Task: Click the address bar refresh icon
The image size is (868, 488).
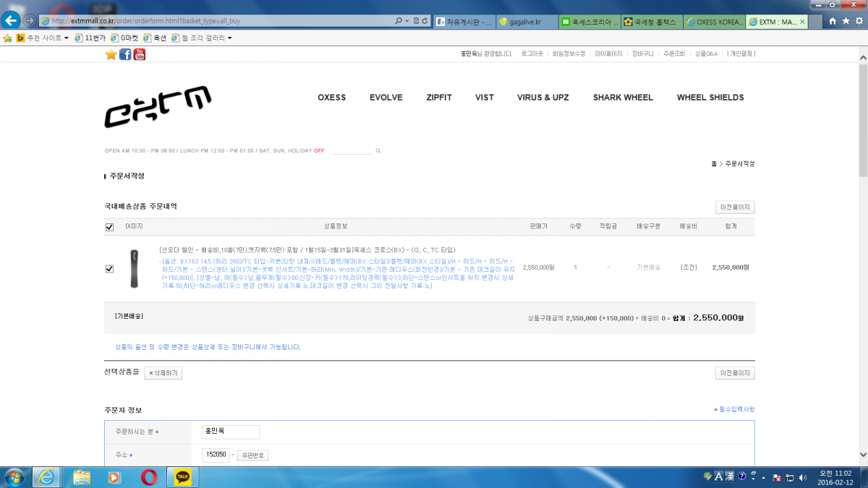Action: click(425, 21)
